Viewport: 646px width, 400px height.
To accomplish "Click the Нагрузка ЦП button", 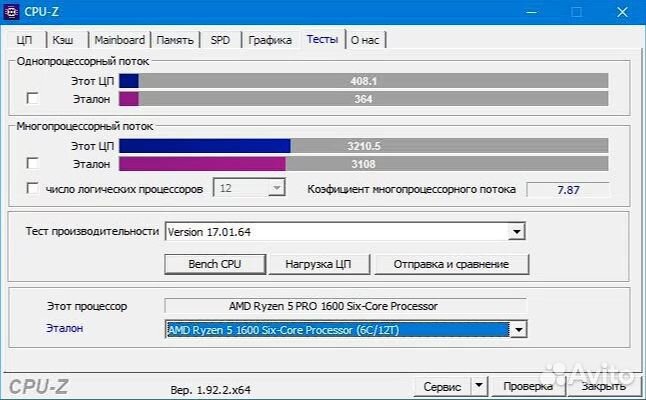I will point(318,264).
